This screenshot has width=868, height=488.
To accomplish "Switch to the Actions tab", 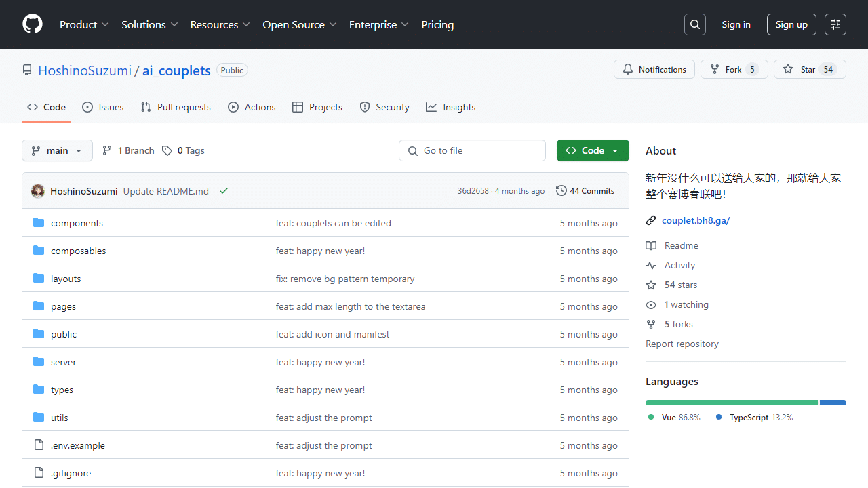I will click(x=252, y=107).
